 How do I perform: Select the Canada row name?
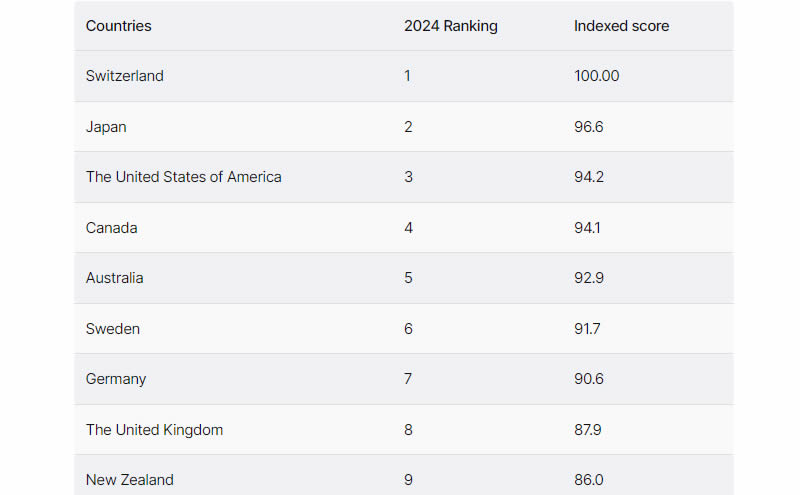point(112,228)
